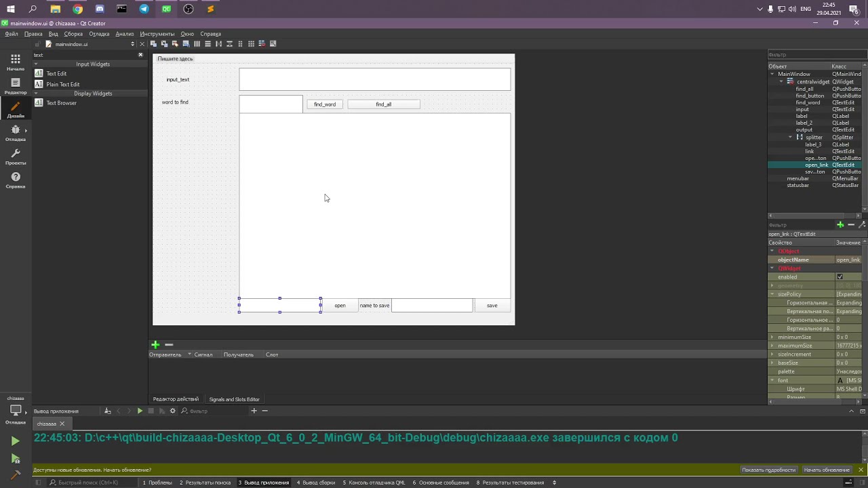Click the find_all button on the form
The width and height of the screenshot is (868, 488).
click(383, 104)
